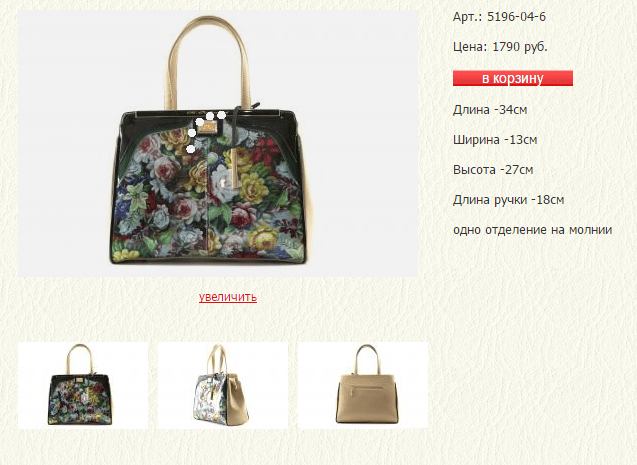
Task: Click the Длина ручки -18см line
Action: (508, 200)
